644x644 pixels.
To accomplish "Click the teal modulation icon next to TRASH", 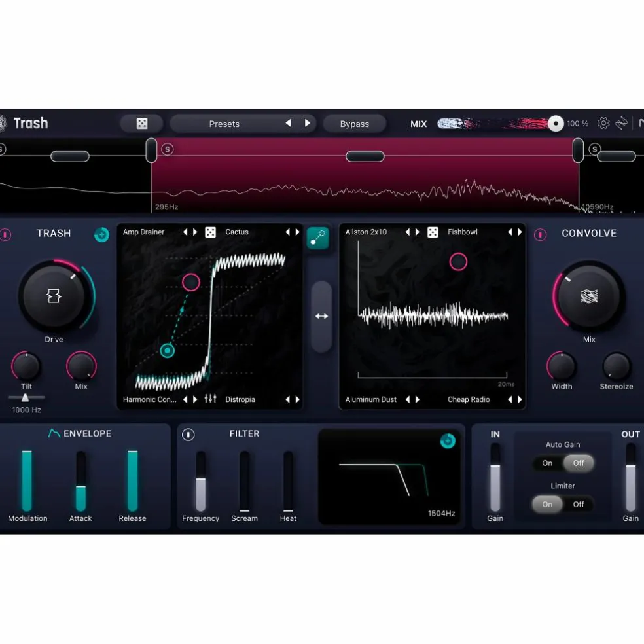I will [101, 234].
